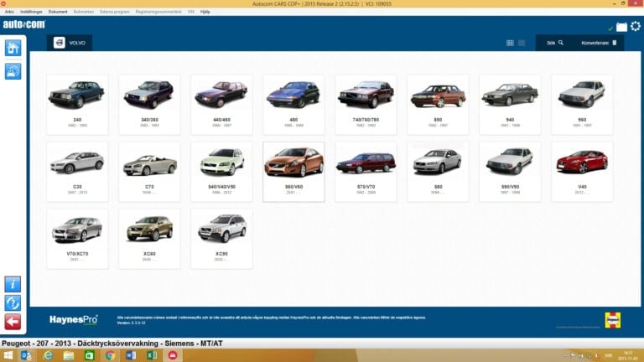Open Excel from the taskbar

tap(152, 355)
